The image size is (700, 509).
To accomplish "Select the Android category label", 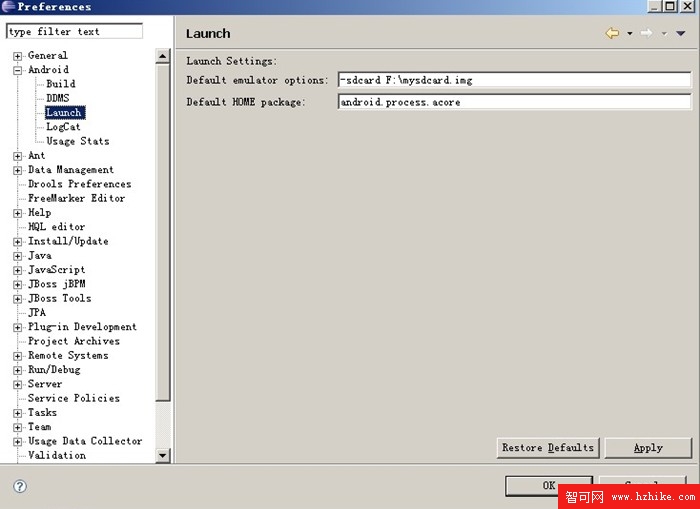I will click(x=48, y=70).
